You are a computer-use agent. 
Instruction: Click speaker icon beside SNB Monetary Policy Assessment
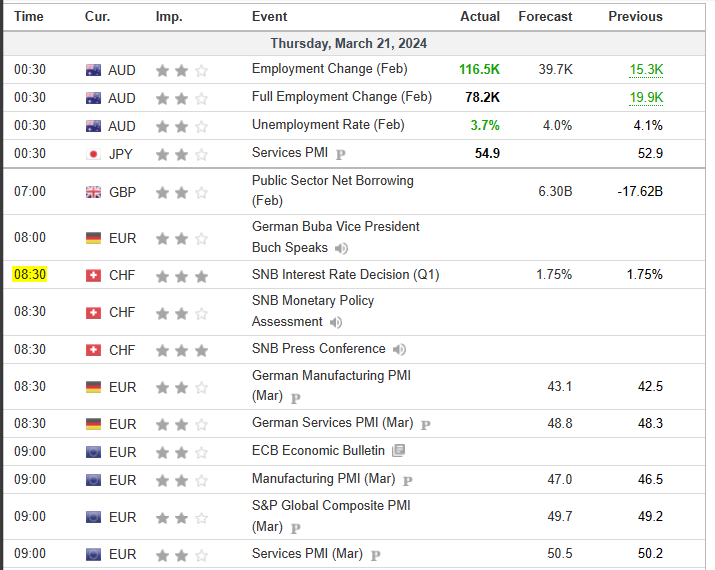[336, 322]
